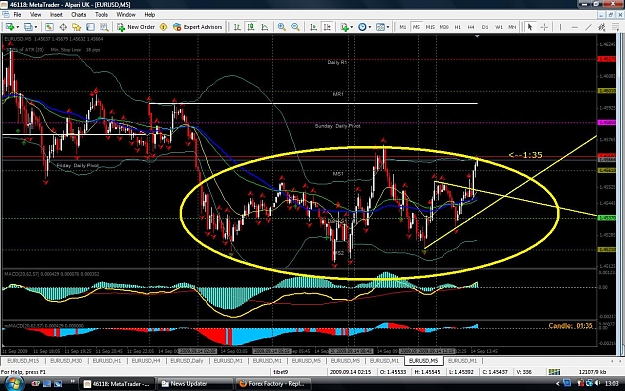The width and height of the screenshot is (625, 391).
Task: Click the Profiles icon
Action: coord(28,27)
